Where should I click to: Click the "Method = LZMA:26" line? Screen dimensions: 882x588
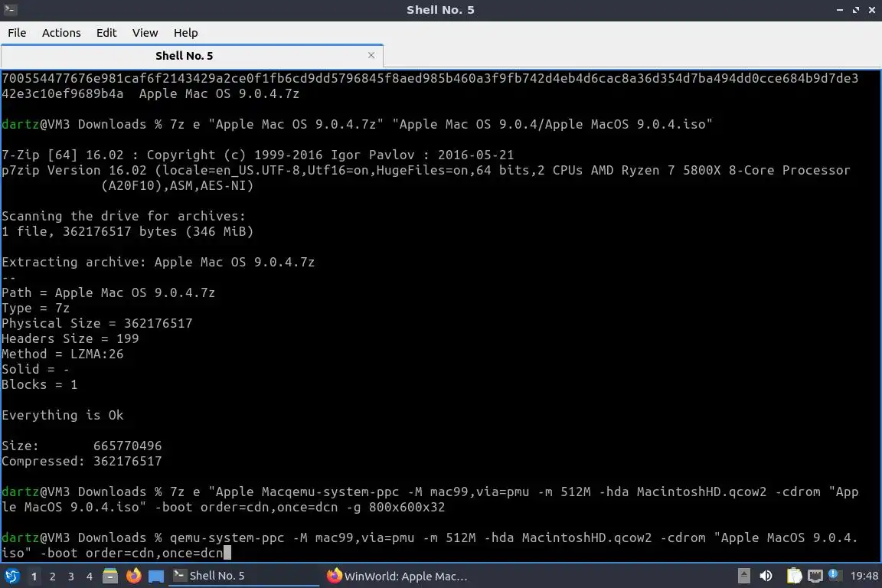63,354
